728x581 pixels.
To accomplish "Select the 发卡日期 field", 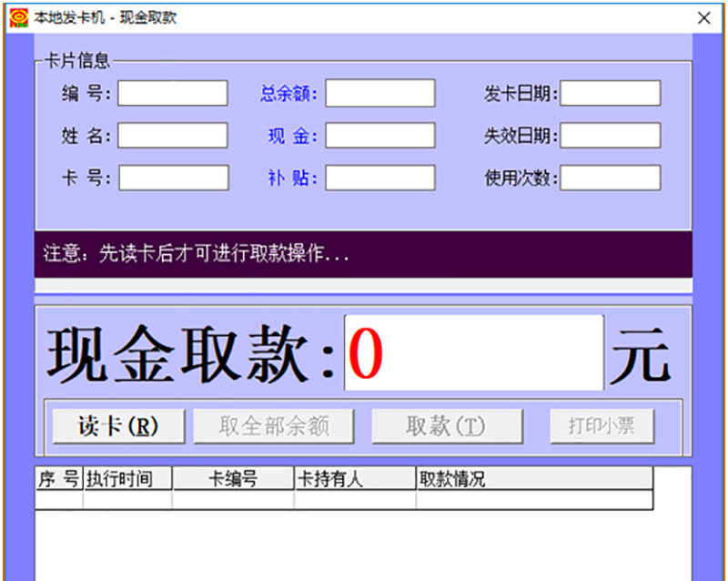I will 610,93.
